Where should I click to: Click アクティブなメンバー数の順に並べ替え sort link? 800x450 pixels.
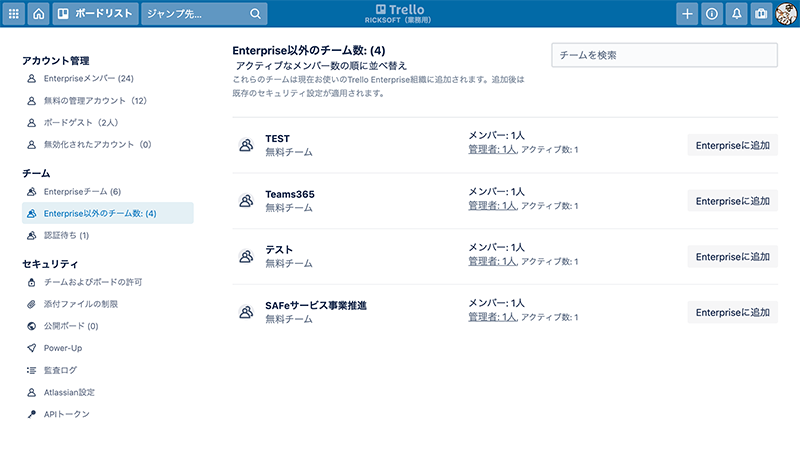pyautogui.click(x=321, y=66)
